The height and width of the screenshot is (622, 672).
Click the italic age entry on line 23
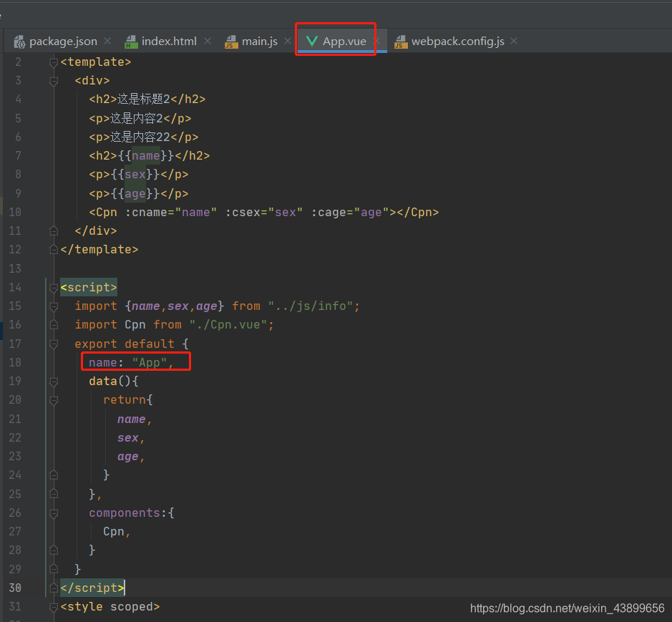coord(127,457)
